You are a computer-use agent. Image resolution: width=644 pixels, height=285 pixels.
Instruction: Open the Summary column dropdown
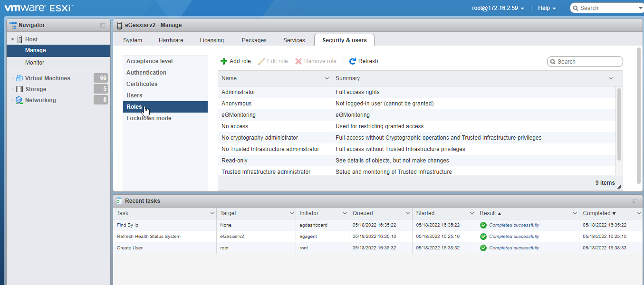click(611, 78)
